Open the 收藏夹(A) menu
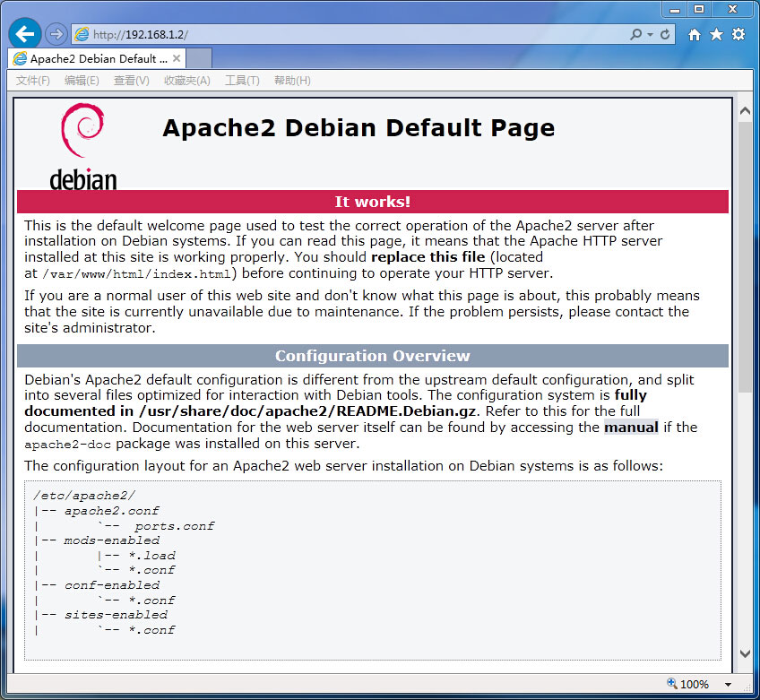Screen dimensions: 760x700 coord(186,80)
